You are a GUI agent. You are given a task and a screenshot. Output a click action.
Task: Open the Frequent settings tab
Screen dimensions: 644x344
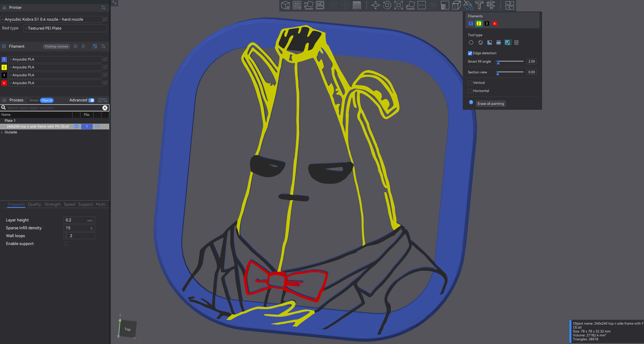tap(16, 204)
